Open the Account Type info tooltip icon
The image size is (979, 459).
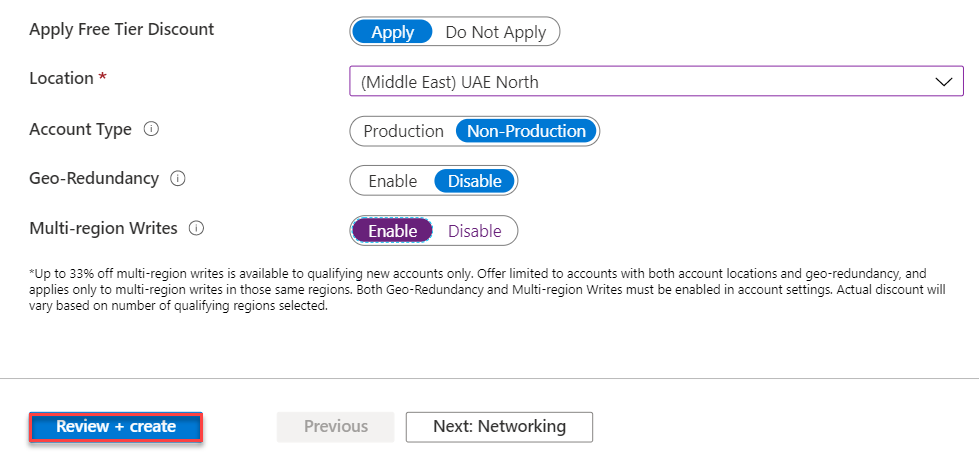tap(152, 129)
